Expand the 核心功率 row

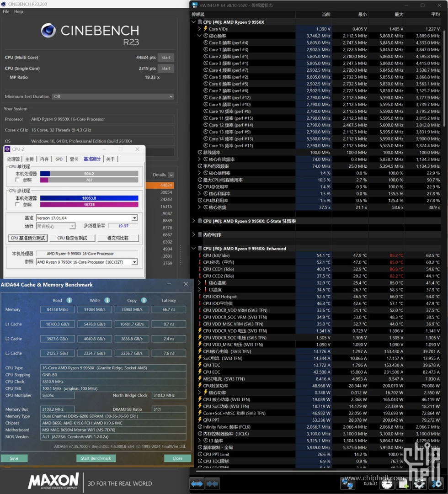pos(199,392)
